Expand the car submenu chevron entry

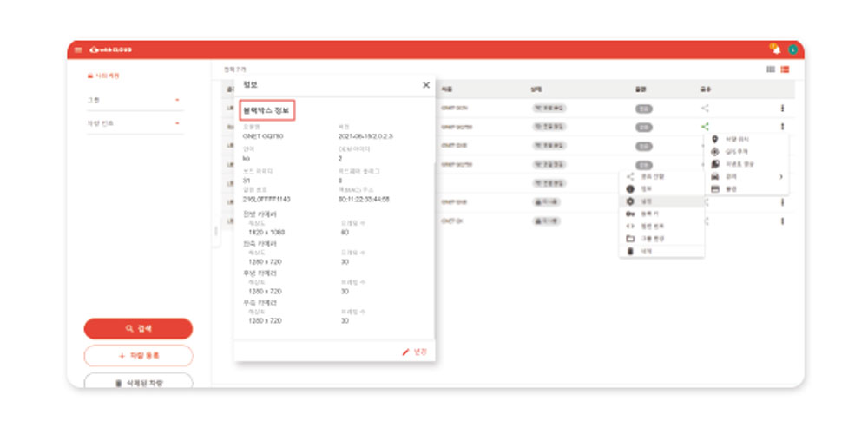[746, 176]
